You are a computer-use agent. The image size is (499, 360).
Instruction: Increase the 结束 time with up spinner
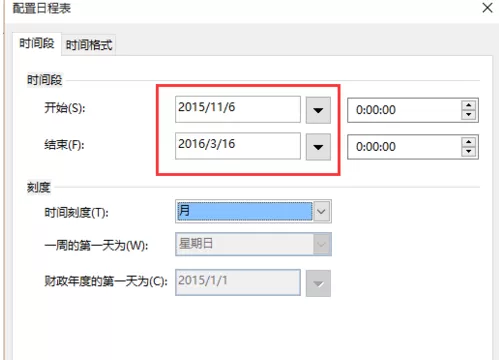(469, 142)
